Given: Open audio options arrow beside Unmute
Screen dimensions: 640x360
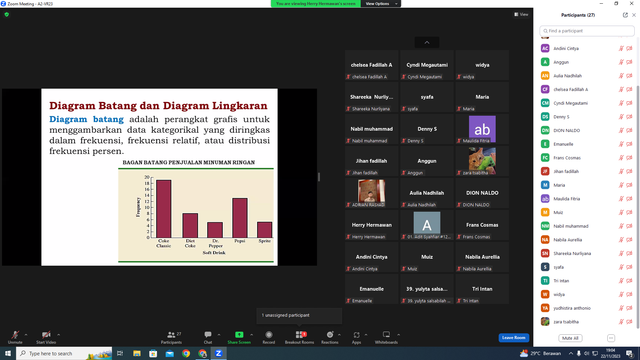Looking at the screenshot, I should 26,335.
